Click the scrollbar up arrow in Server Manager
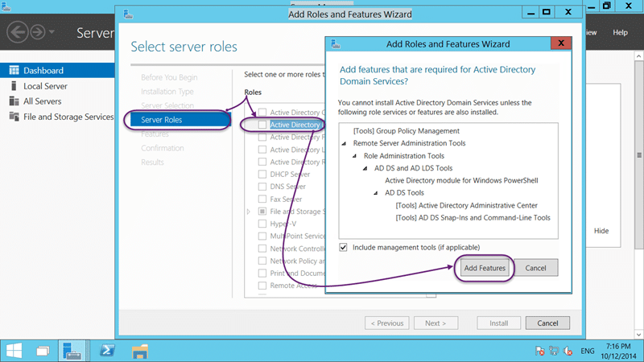Image resolution: width=644 pixels, height=362 pixels. tap(638, 56)
